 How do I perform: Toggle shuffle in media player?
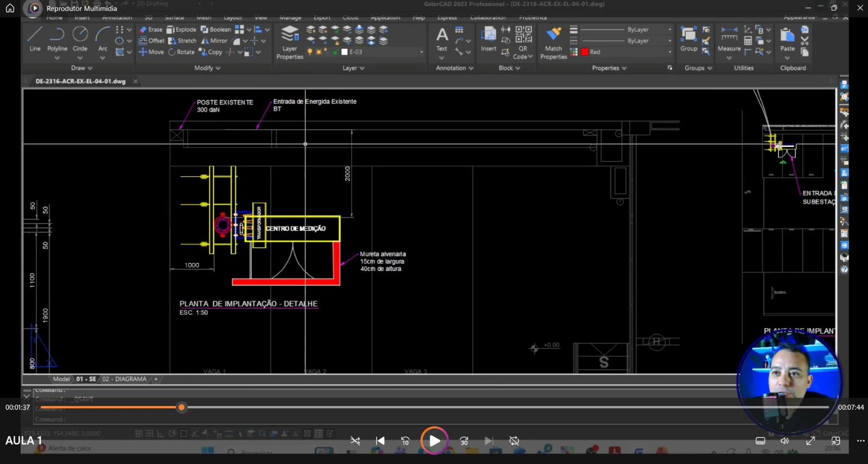[x=355, y=441]
